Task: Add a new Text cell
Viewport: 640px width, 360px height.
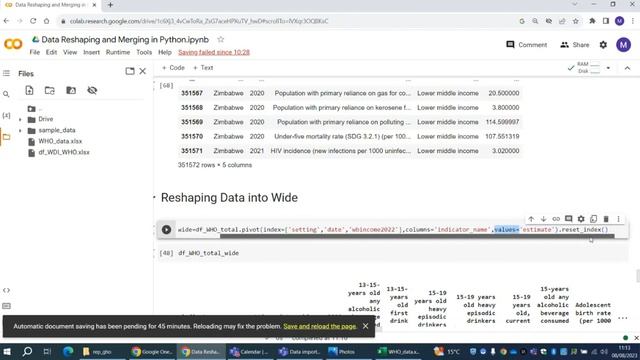Action: 203,68
